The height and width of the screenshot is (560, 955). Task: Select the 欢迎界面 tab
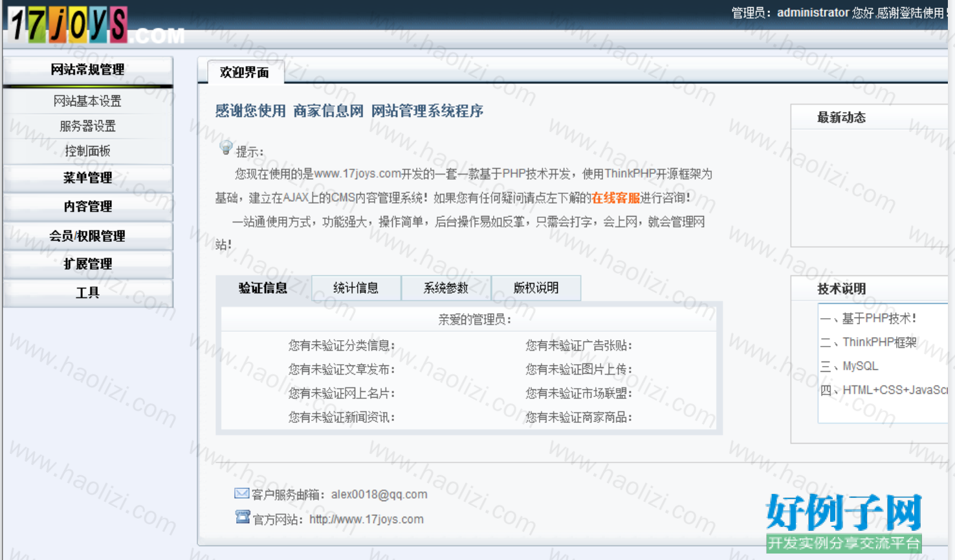tap(245, 72)
